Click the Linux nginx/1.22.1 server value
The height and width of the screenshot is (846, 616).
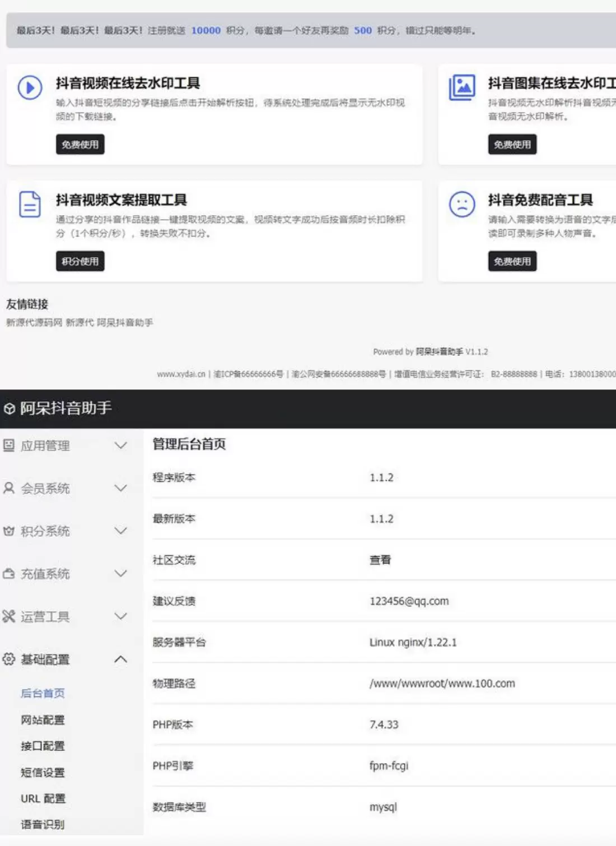tap(413, 643)
